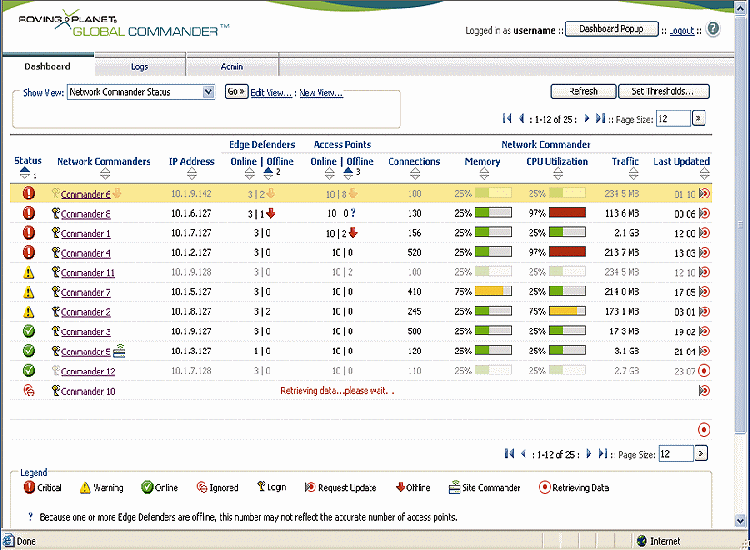Click the Refresh button

point(583,91)
